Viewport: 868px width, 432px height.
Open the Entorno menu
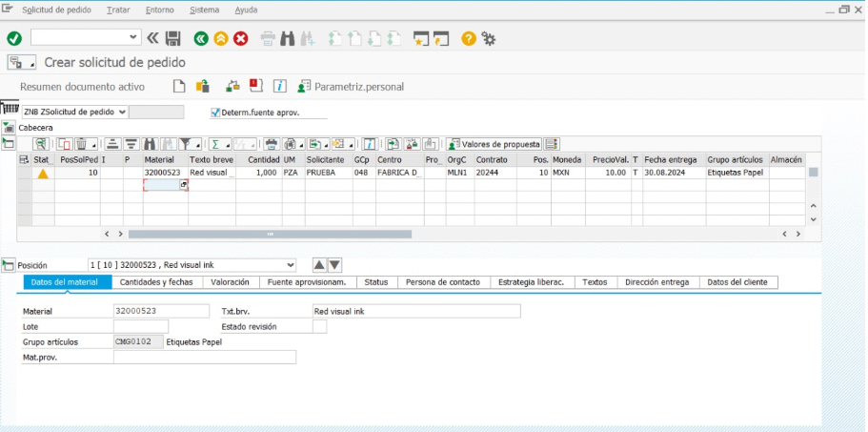[159, 10]
